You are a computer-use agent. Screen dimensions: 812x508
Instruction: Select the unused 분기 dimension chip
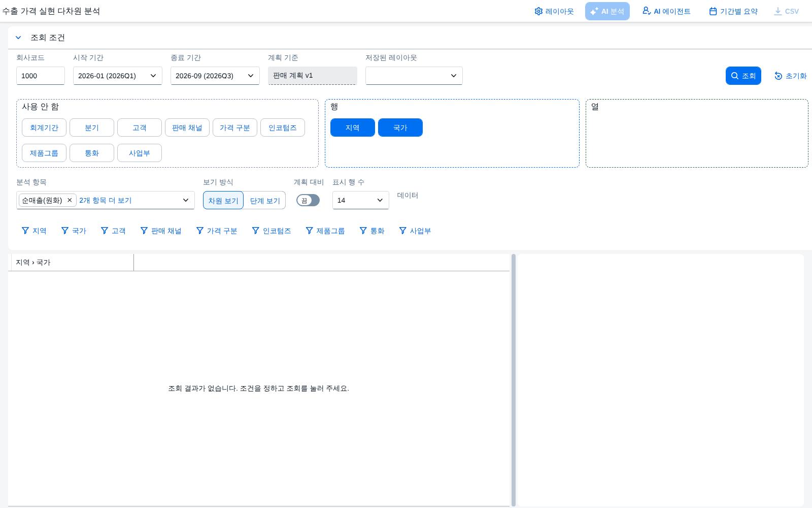pos(92,128)
